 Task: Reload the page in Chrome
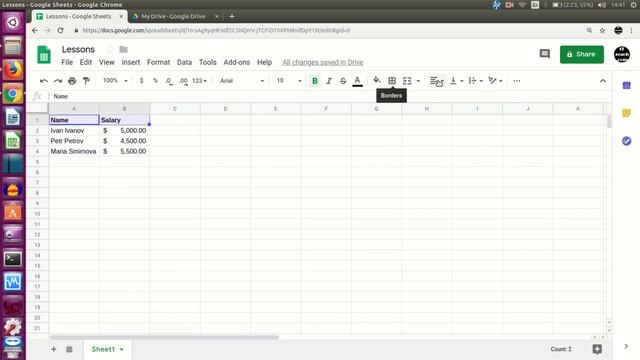60,30
